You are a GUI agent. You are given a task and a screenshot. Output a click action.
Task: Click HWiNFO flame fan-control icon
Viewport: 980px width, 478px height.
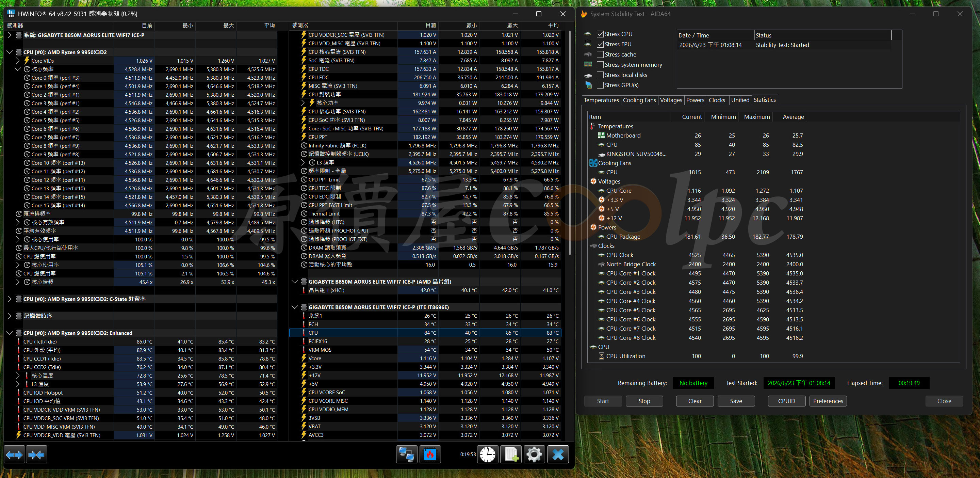[x=430, y=455]
